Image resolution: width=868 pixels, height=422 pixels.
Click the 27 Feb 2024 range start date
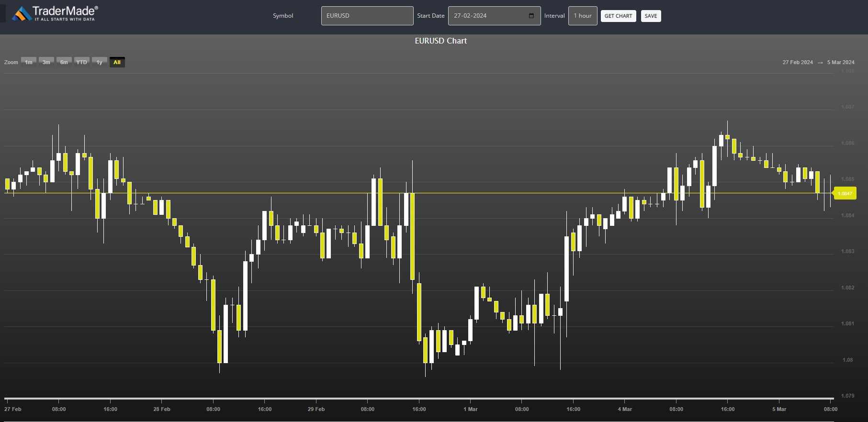798,62
